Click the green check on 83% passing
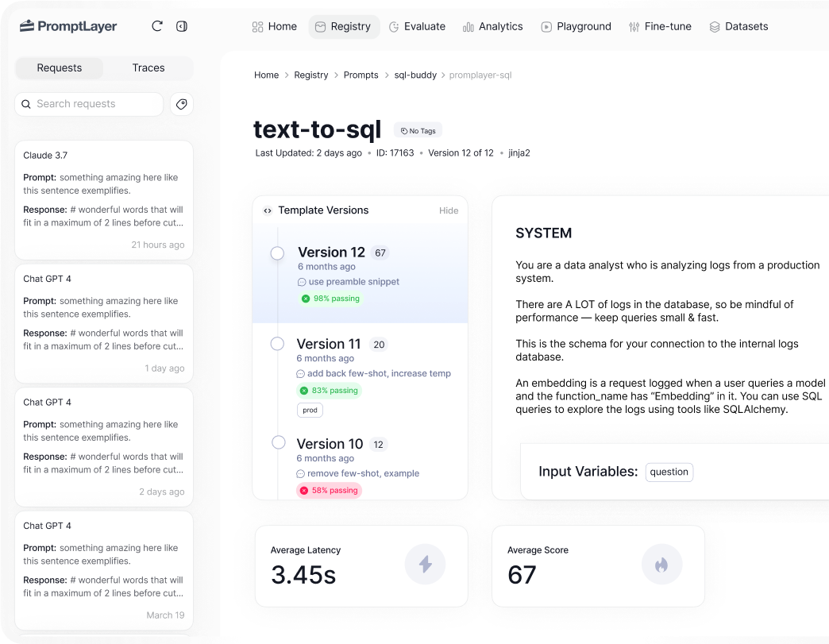 tap(304, 391)
